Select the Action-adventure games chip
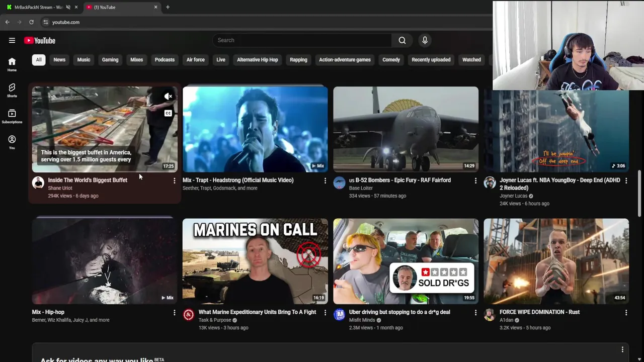The image size is (644, 362). [345, 60]
